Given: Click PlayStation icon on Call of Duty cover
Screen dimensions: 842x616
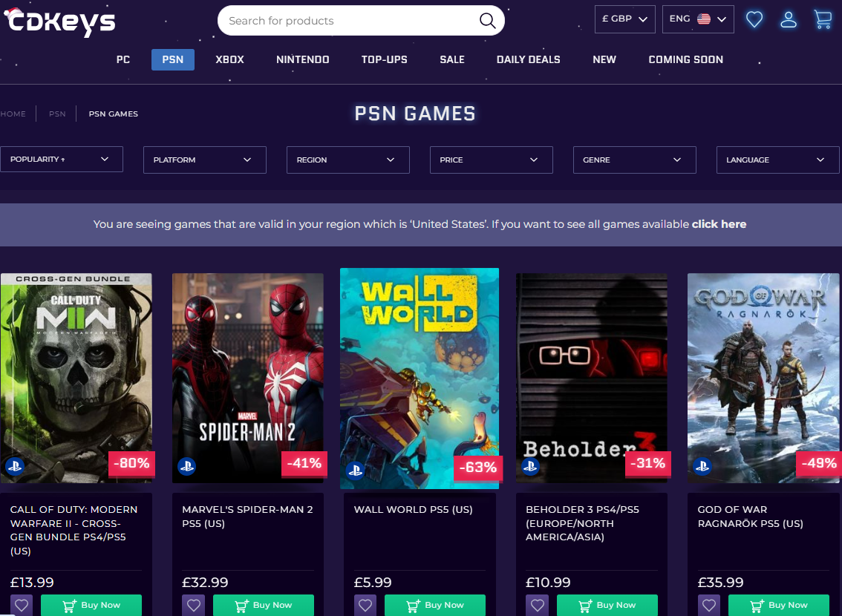Looking at the screenshot, I should (15, 466).
